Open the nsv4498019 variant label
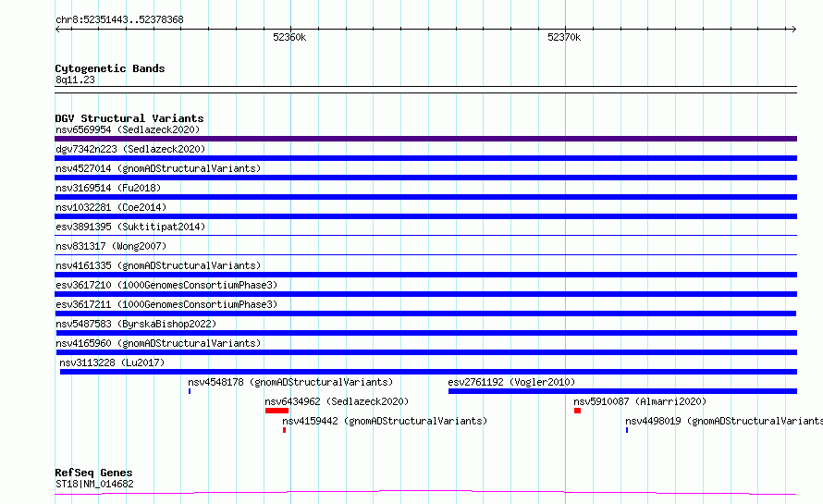The image size is (823, 504). click(724, 421)
